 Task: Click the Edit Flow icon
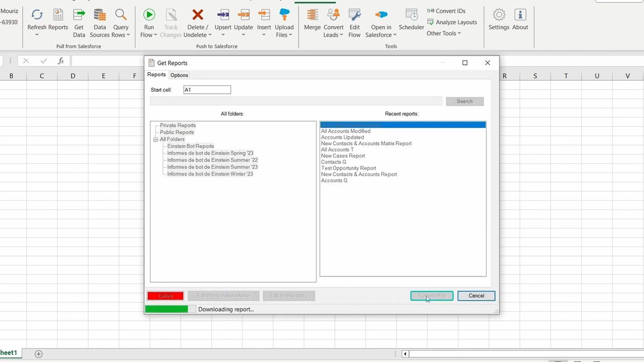click(354, 14)
